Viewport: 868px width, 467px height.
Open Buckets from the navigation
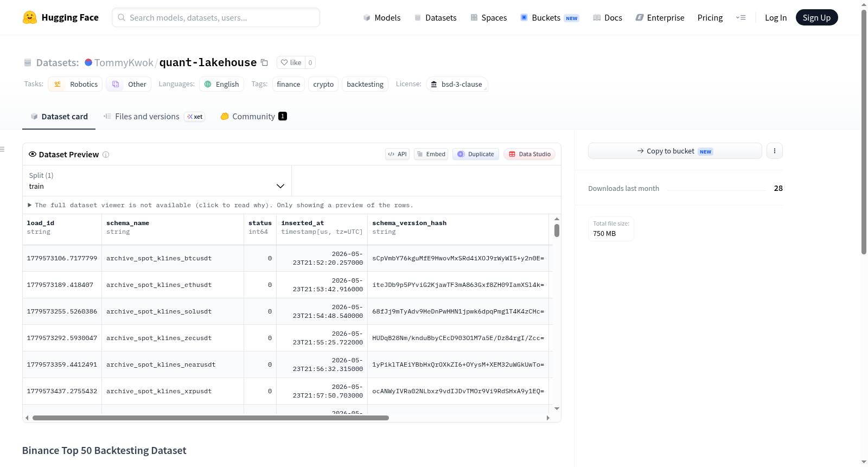(x=550, y=17)
